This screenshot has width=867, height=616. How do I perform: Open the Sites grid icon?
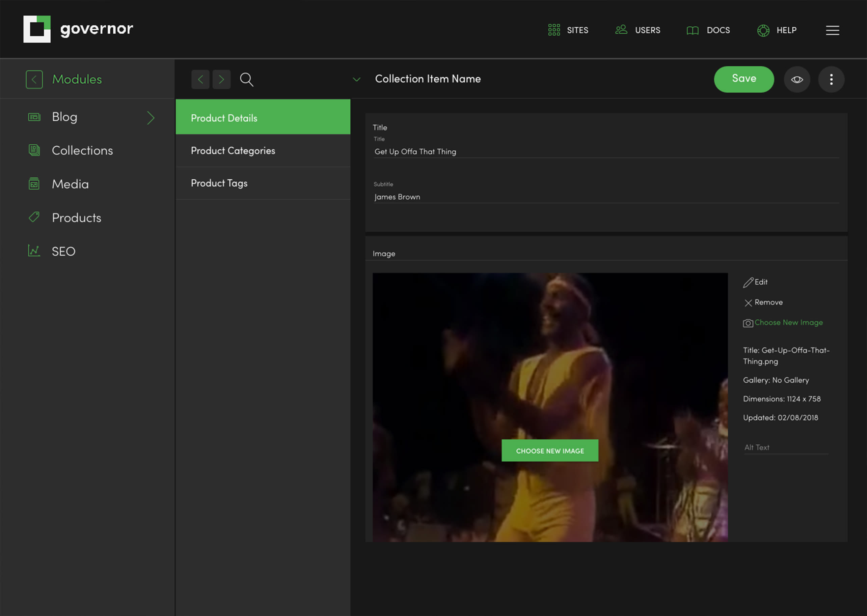(x=554, y=30)
